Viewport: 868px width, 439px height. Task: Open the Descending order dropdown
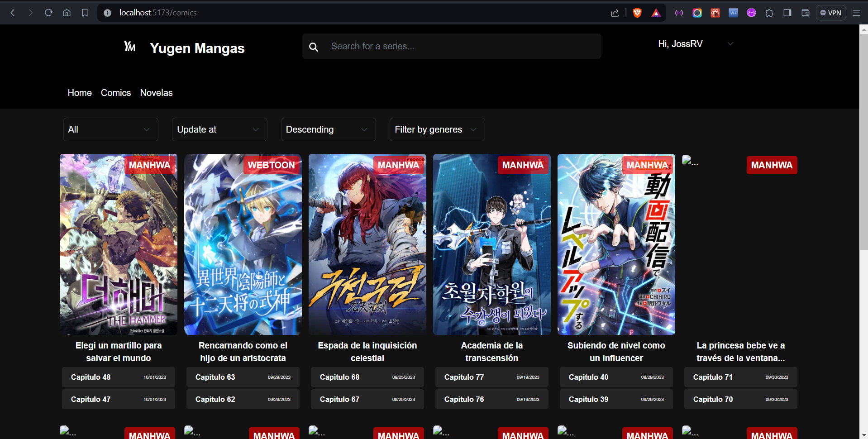pyautogui.click(x=328, y=129)
